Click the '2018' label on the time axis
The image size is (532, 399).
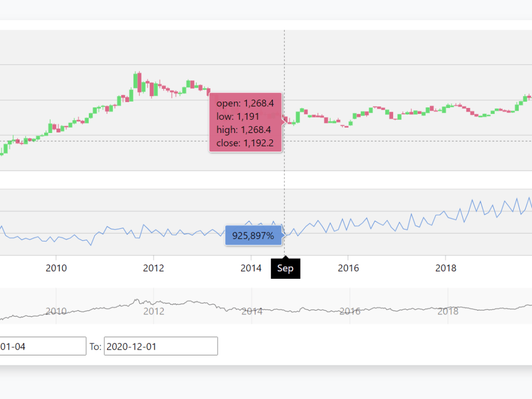click(446, 268)
